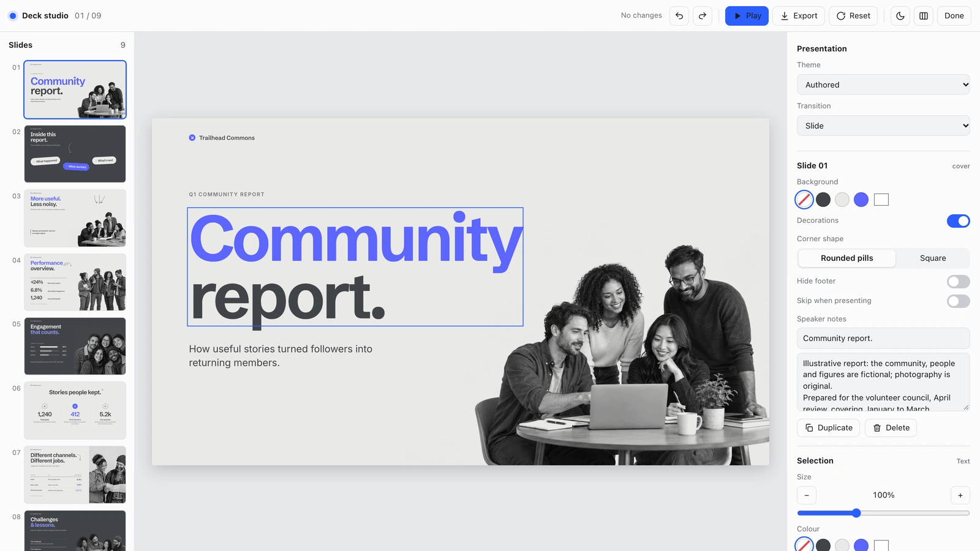
Task: Select Square corner shape
Action: 933,258
